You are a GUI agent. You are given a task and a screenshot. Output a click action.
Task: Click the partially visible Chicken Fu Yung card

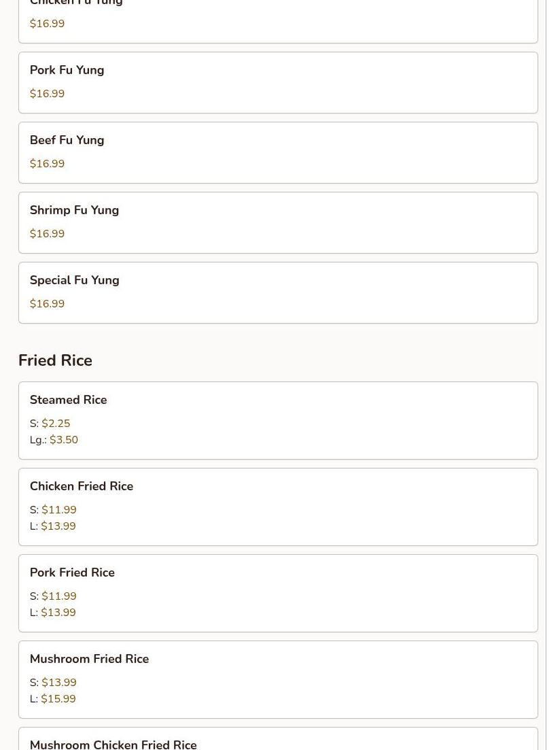coord(278,21)
